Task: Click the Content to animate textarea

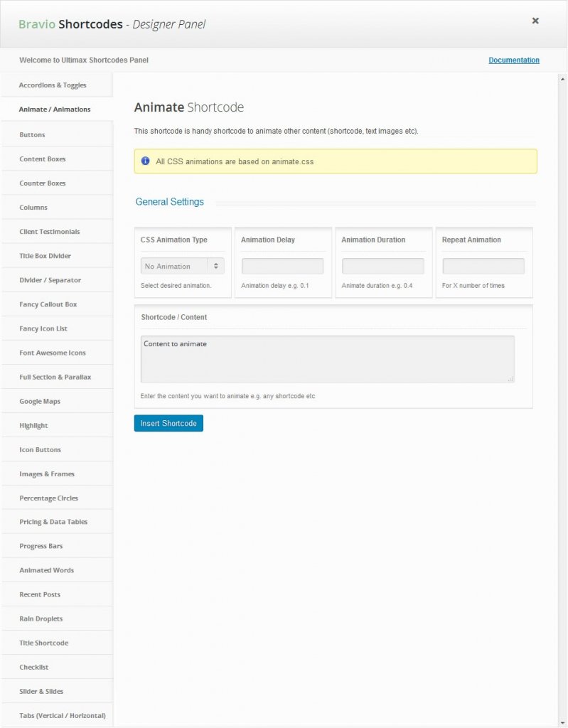Action: click(327, 359)
